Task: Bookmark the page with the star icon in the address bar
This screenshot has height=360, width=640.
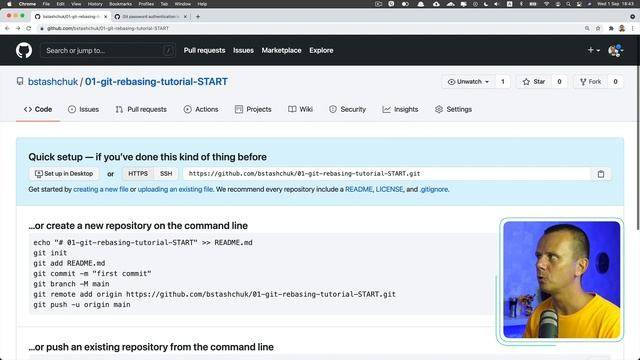Action: pyautogui.click(x=598, y=28)
